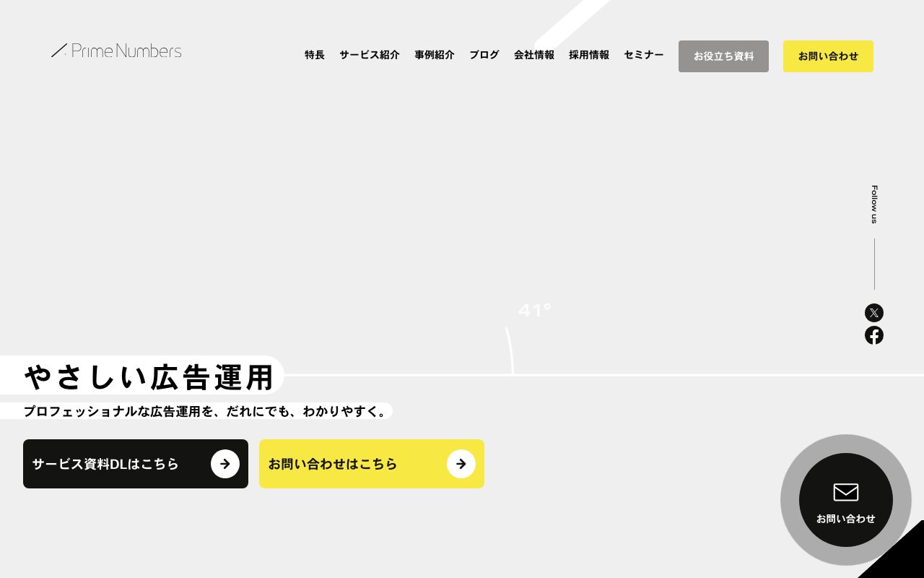Click the やさしい広告運用 headline
The width and height of the screenshot is (924, 578).
149,377
